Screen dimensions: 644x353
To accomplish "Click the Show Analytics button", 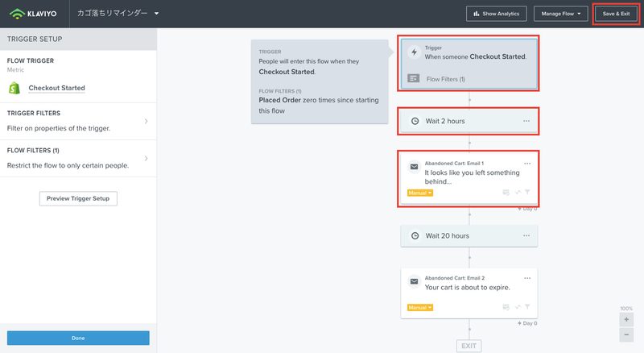I will [496, 14].
